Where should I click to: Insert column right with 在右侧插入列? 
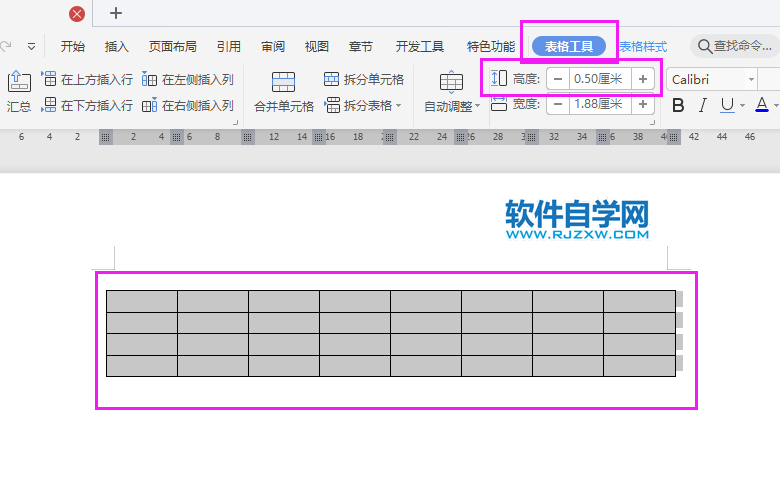pyautogui.click(x=188, y=105)
